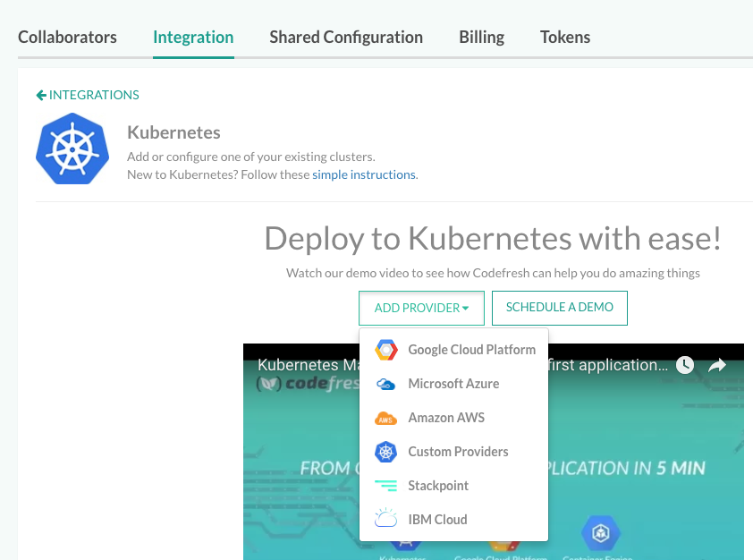Switch to Shared Configuration tab
The image size is (753, 560).
point(346,38)
